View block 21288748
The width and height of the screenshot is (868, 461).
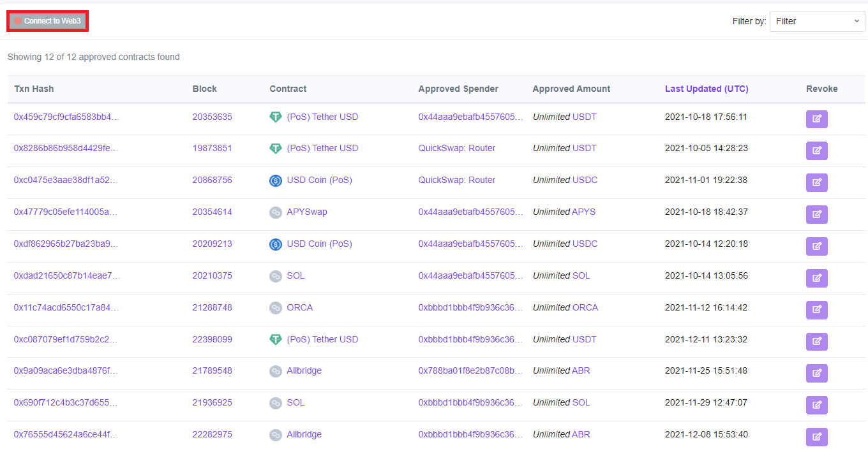coord(213,307)
